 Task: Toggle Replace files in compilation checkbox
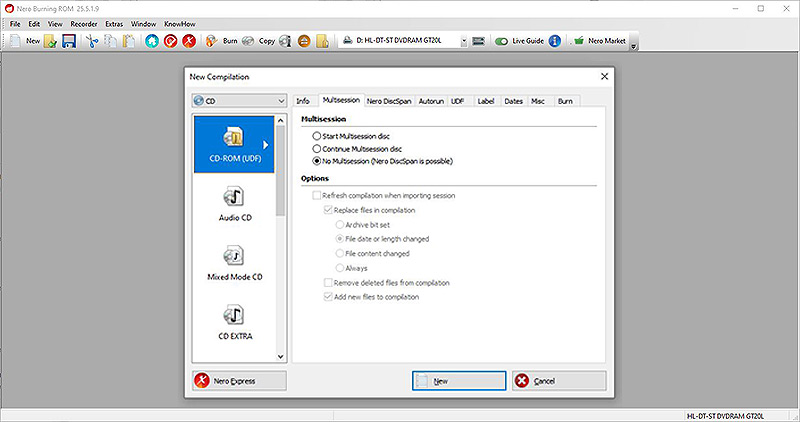[329, 210]
